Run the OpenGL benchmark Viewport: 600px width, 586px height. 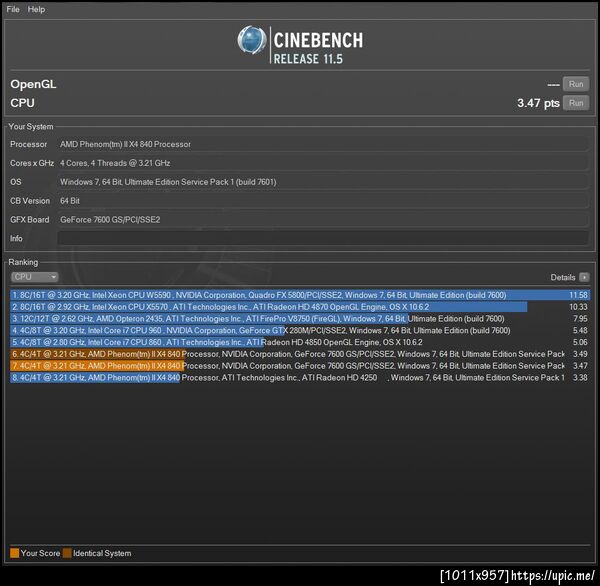pos(576,84)
